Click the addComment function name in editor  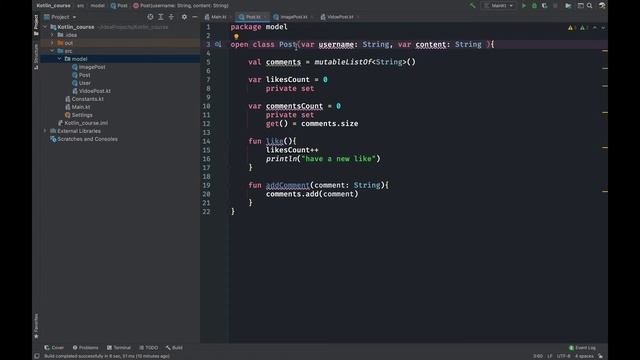287,185
